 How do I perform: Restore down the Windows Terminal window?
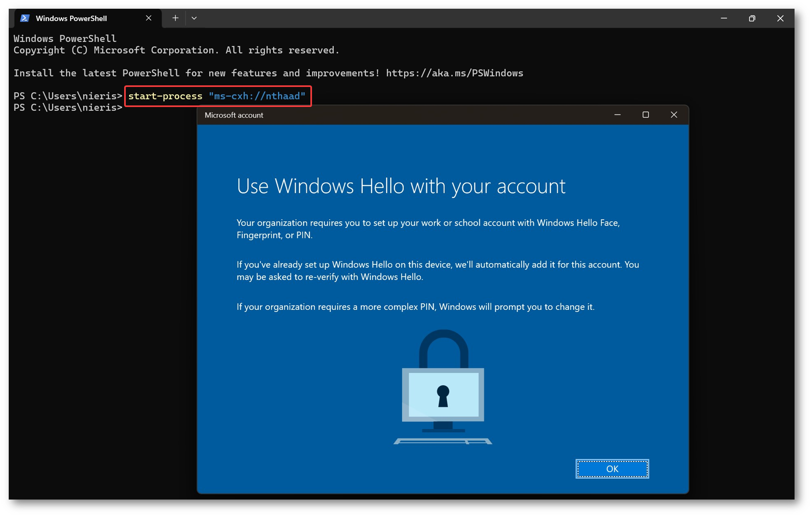coord(752,18)
